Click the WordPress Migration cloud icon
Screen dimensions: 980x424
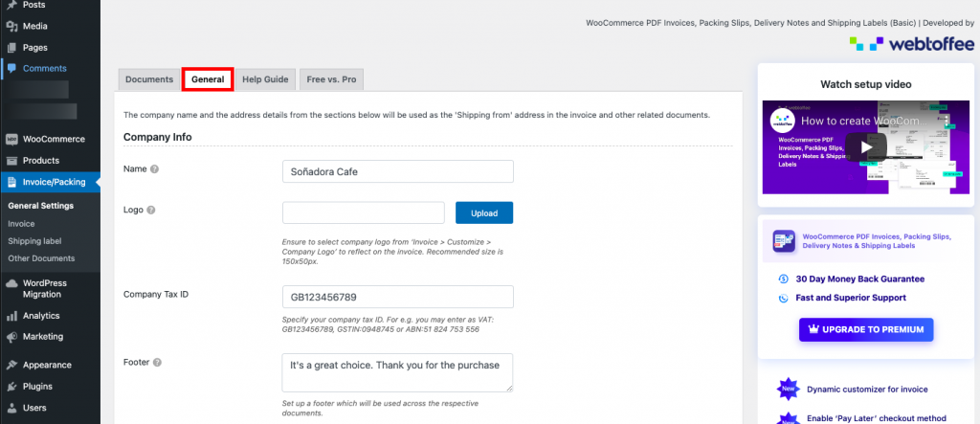11,283
